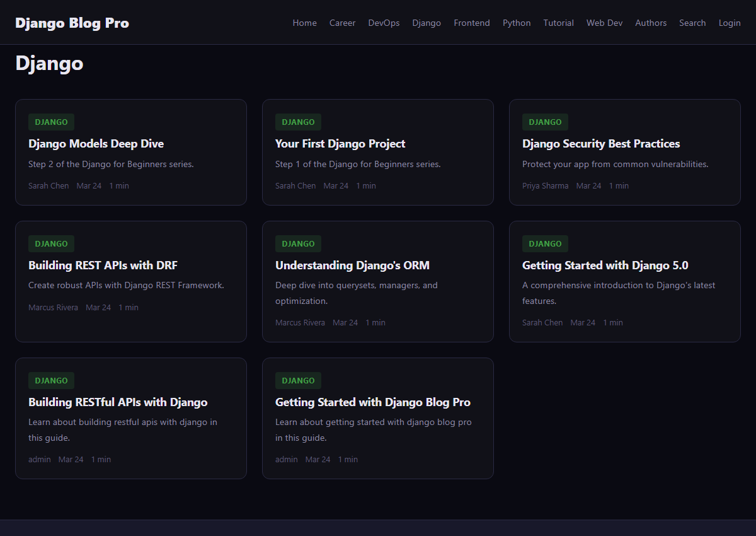Screen dimensions: 756x536
Task: Open the Your First Django Project article
Action: coord(340,144)
